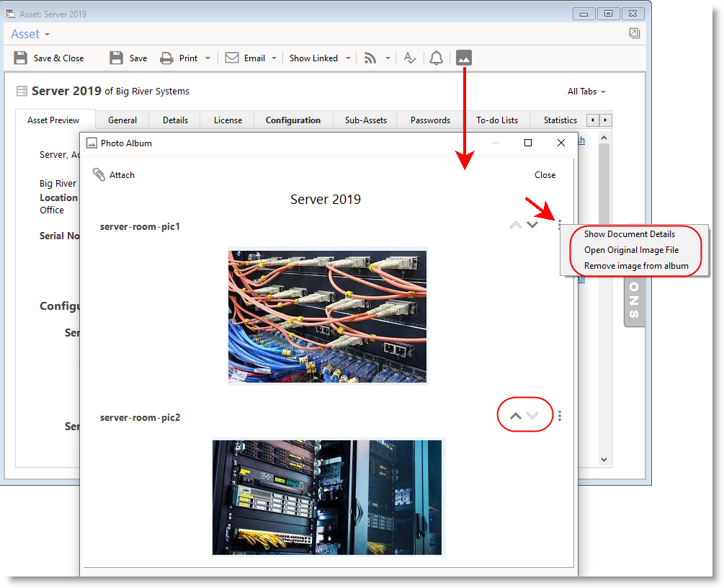Click the server-room-pic1 cable image thumbnail
The height and width of the screenshot is (588, 724).
tap(327, 316)
